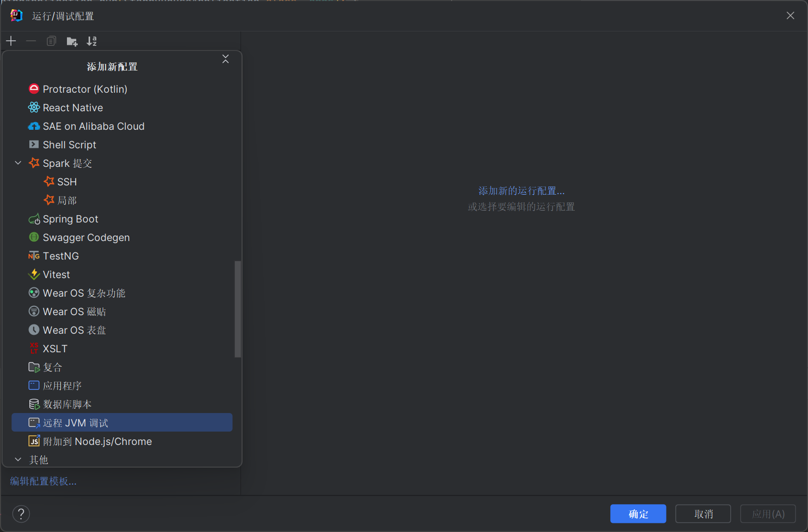Select 数据库脚本 configuration type
Image resolution: width=808 pixels, height=532 pixels.
tap(122, 404)
